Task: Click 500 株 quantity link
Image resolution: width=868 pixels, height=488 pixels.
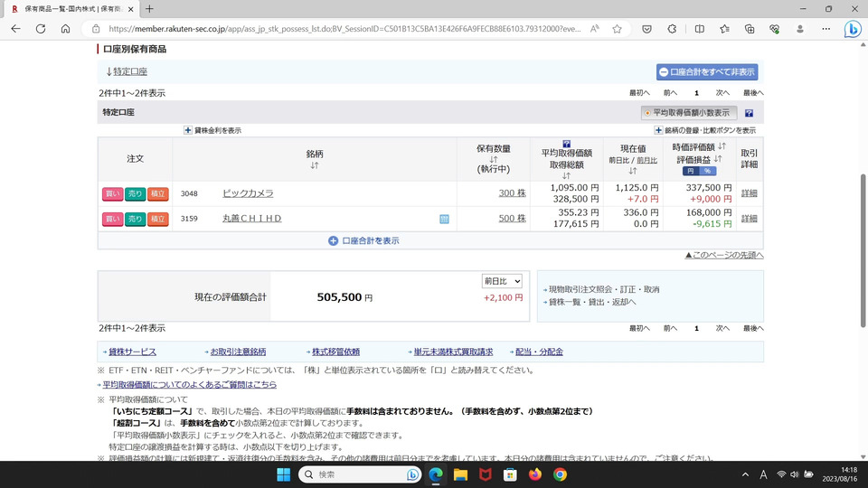Action: coord(512,219)
